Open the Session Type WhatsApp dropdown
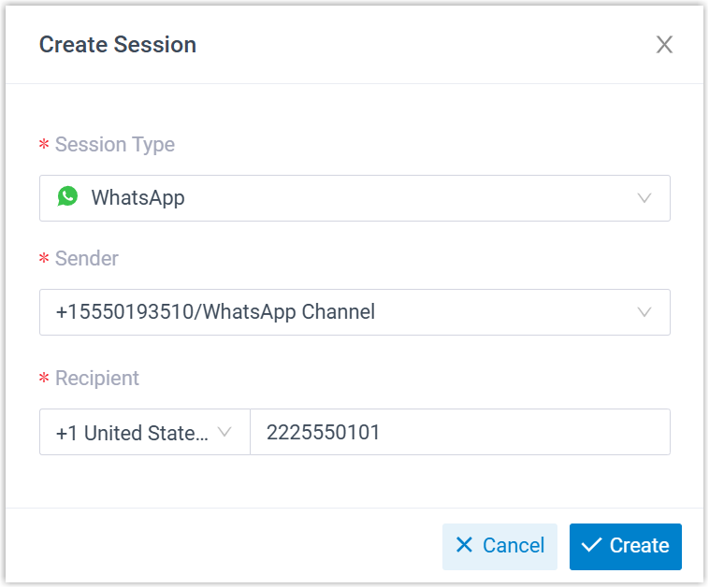Viewport: 709px width, 588px height. [354, 198]
